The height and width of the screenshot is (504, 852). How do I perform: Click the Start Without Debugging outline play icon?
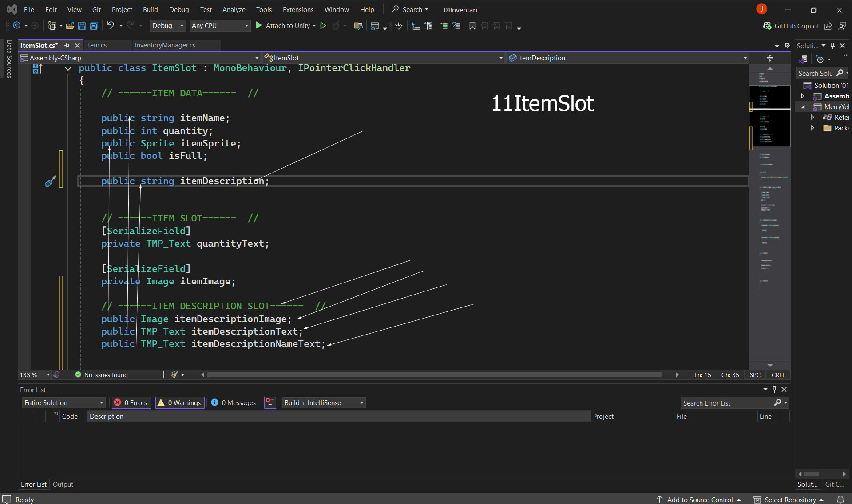tap(323, 26)
